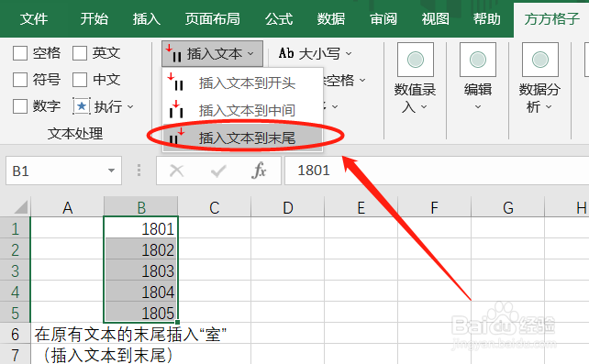
Task: Switch to the 开始 ribbon tab
Action: point(94,18)
